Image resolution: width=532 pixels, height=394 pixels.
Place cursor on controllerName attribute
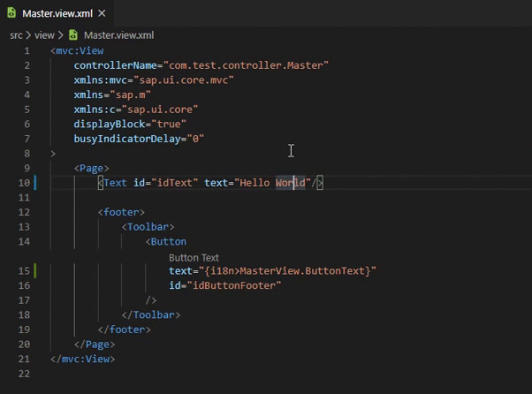click(x=116, y=65)
